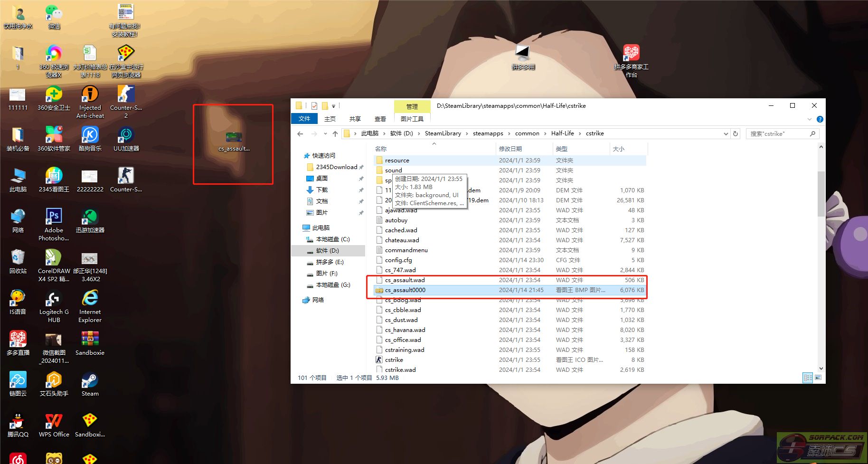The height and width of the screenshot is (464, 868).
Task: Launch the Injected Anti-cheat shortcut
Action: click(x=90, y=102)
